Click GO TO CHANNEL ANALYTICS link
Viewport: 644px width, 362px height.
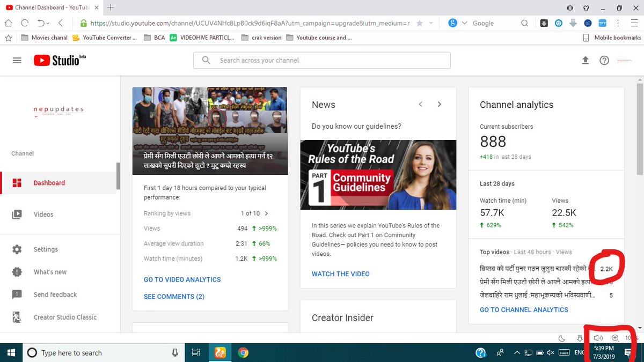(x=524, y=309)
